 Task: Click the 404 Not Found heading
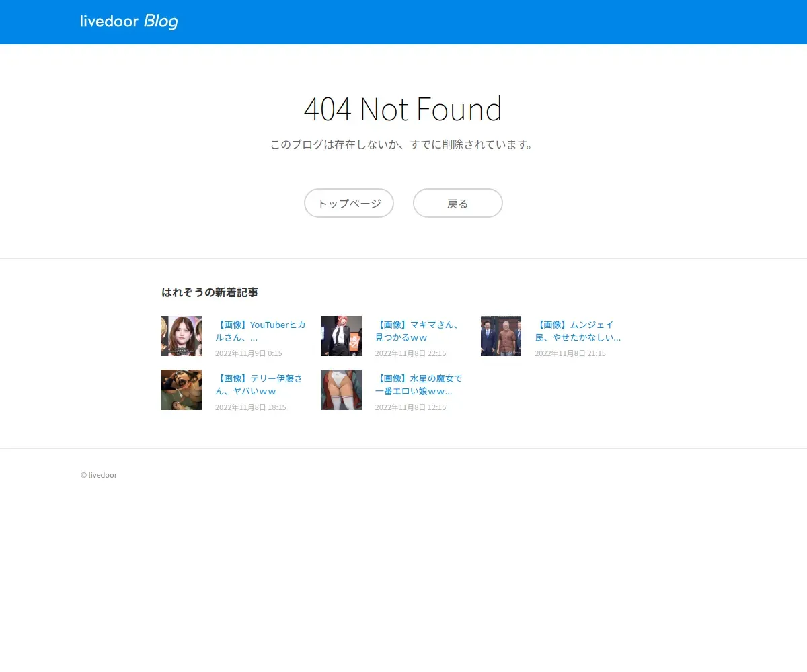403,109
